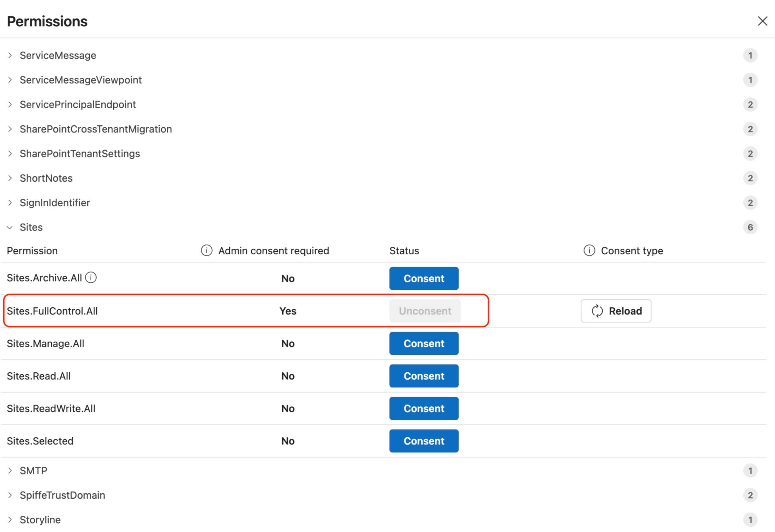This screenshot has width=775, height=532.
Task: Click the Permission column header
Action: coord(32,251)
